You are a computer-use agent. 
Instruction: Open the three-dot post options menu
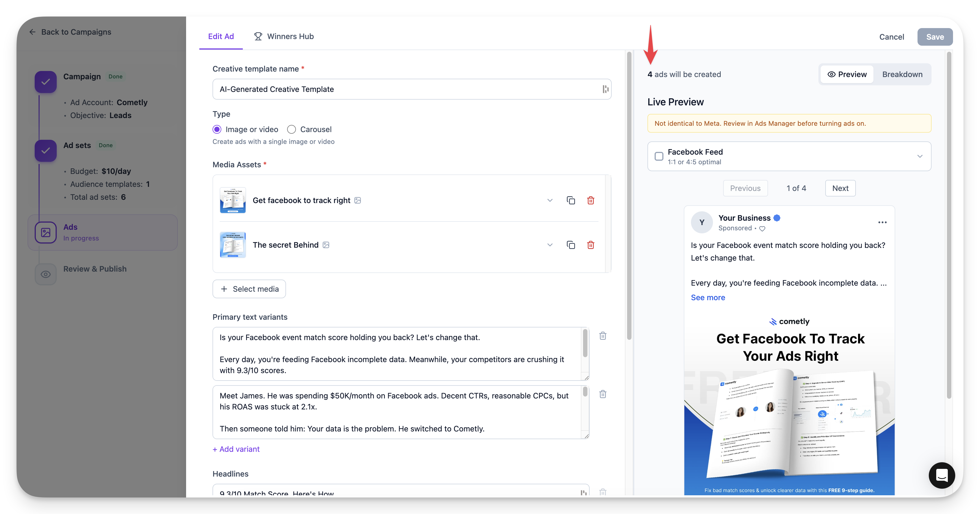pos(882,222)
